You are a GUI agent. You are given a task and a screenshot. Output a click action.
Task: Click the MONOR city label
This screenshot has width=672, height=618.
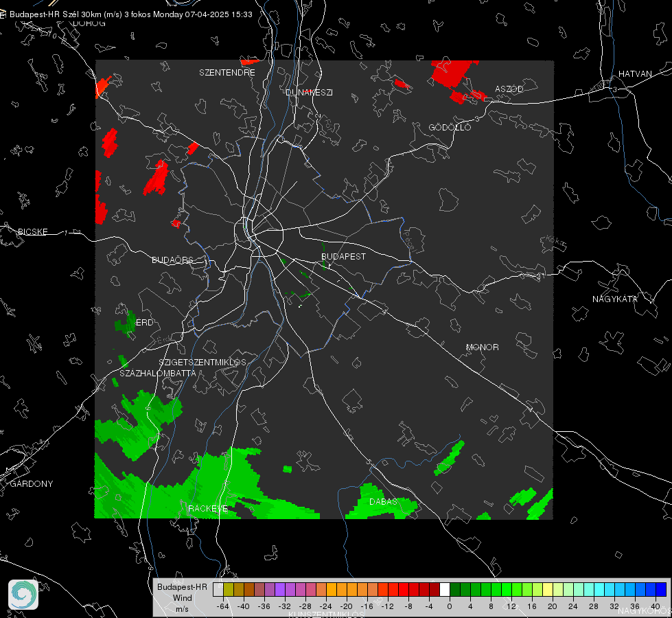482,347
